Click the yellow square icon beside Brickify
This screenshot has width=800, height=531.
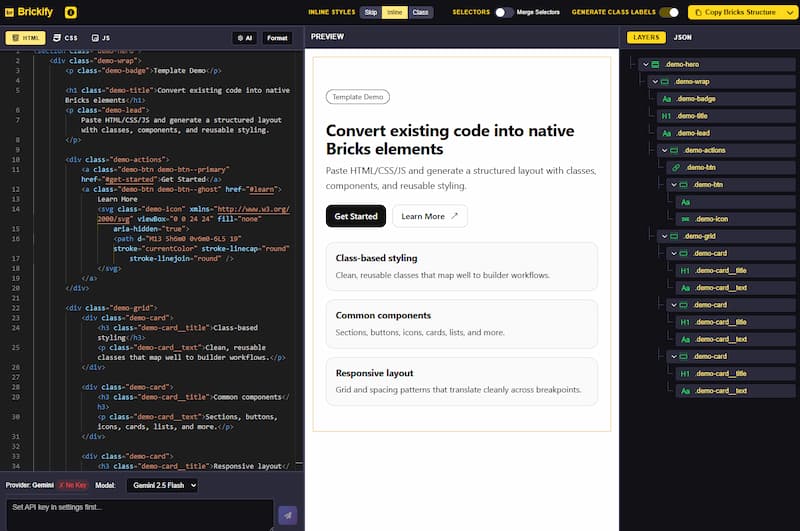[71, 12]
